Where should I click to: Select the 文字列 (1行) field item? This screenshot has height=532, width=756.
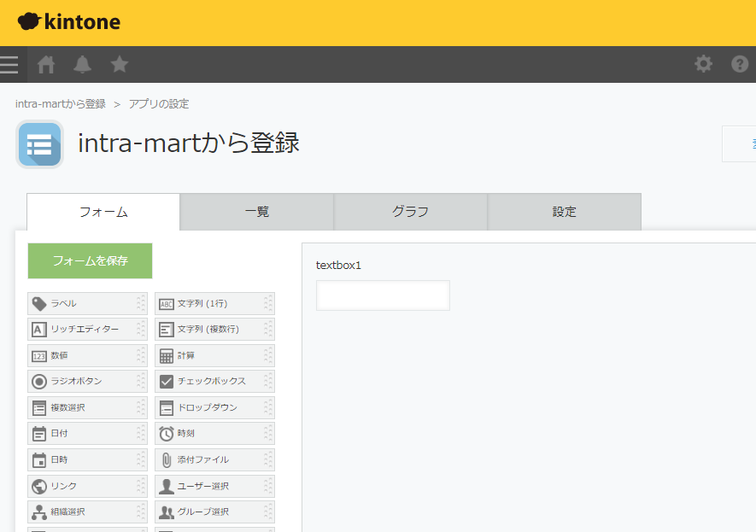pyautogui.click(x=214, y=304)
